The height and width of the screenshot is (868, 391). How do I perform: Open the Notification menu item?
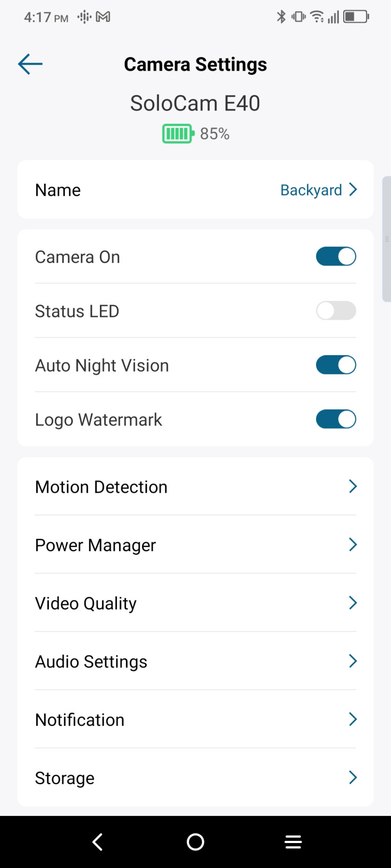coord(195,719)
